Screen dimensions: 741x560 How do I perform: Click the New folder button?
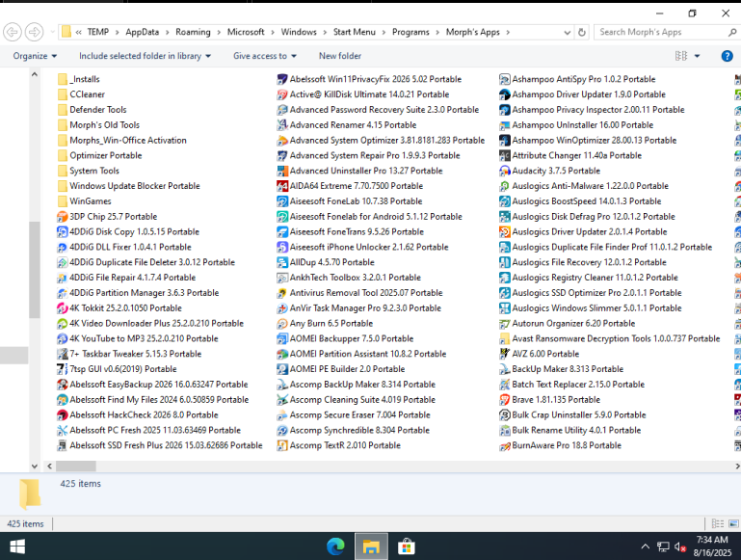[340, 56]
